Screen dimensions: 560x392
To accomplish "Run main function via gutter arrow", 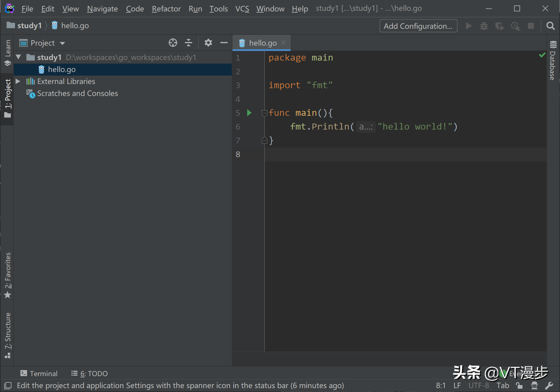I will coord(249,113).
